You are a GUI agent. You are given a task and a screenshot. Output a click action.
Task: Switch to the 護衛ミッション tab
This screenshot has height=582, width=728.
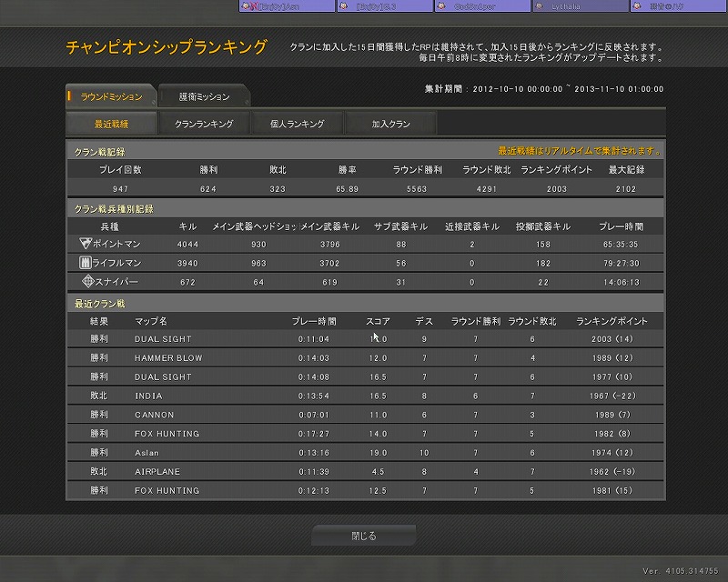204,96
